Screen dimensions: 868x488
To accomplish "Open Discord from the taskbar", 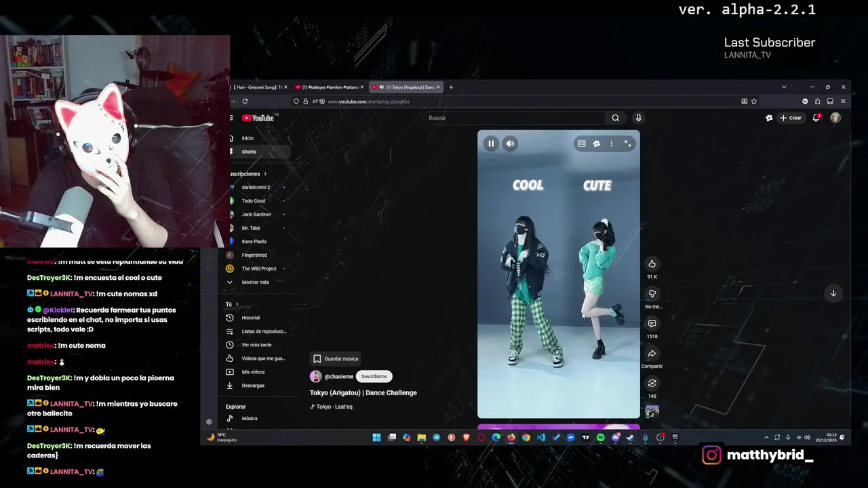I will point(615,438).
